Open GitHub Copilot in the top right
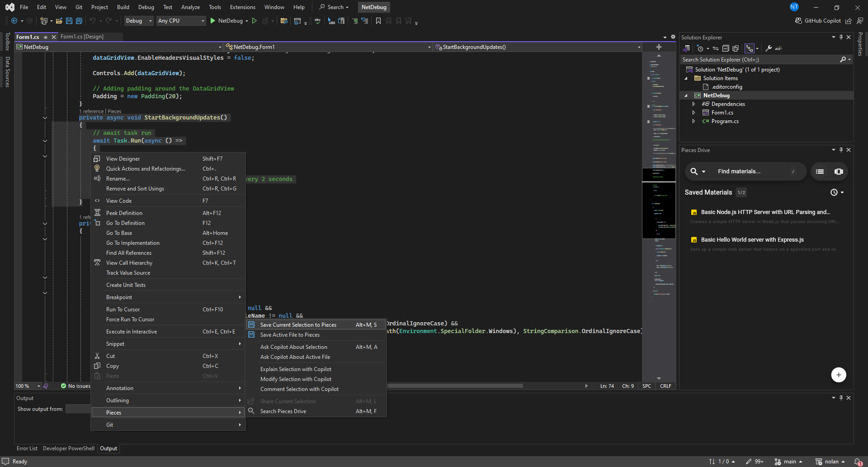 pos(818,21)
